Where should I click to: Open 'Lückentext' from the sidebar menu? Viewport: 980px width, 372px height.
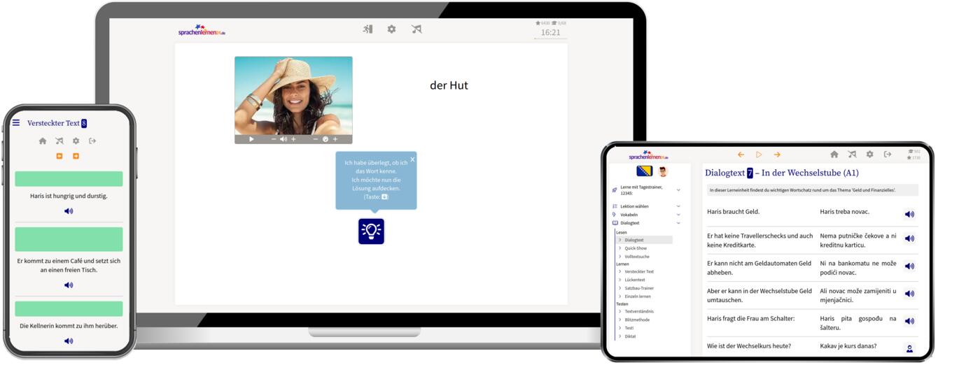coord(635,280)
